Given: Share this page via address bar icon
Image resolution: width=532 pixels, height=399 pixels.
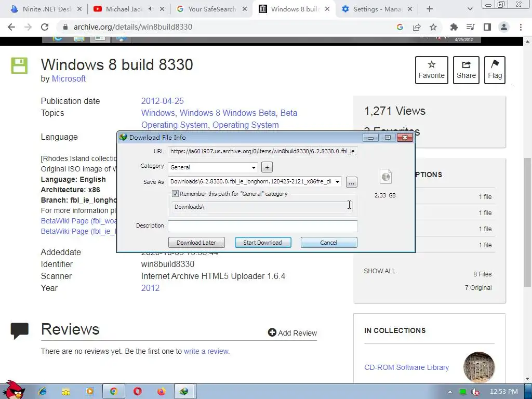Looking at the screenshot, I should (417, 27).
